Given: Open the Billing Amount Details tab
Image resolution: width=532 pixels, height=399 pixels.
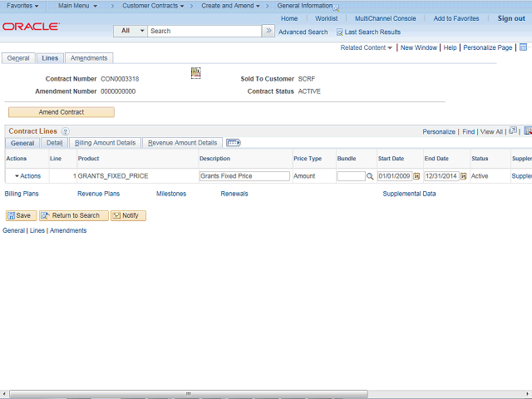Looking at the screenshot, I should [106, 143].
